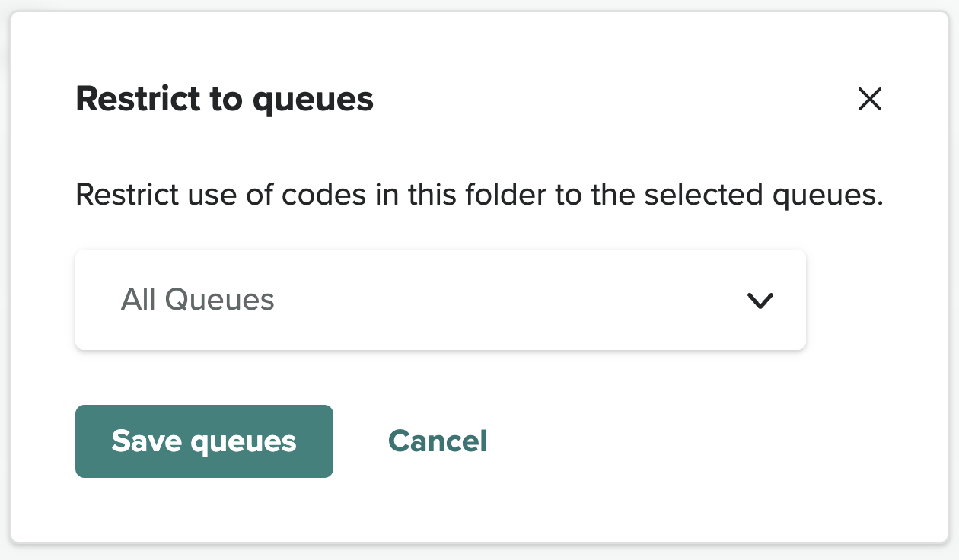This screenshot has width=959, height=560.
Task: Focus the All Queues selection field
Action: click(440, 300)
